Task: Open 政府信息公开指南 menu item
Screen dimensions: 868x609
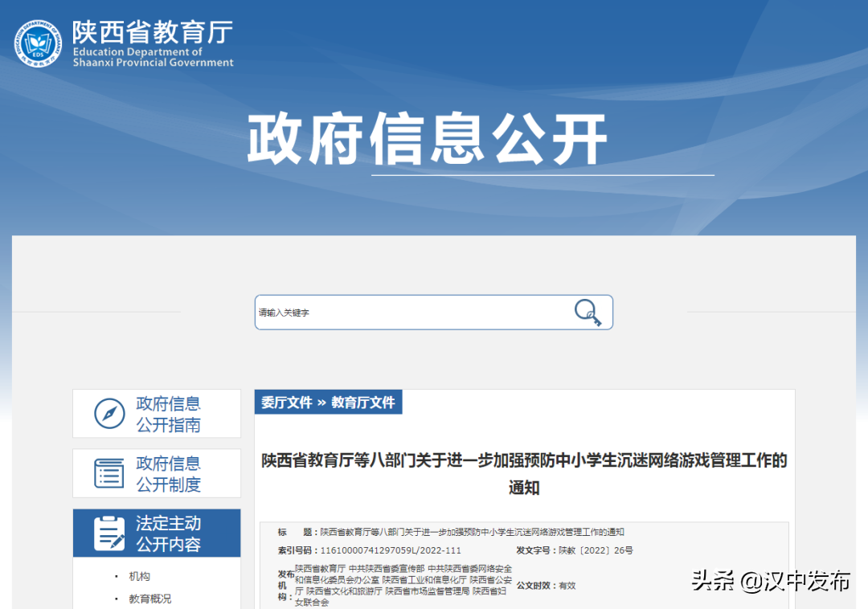Action: coord(157,414)
